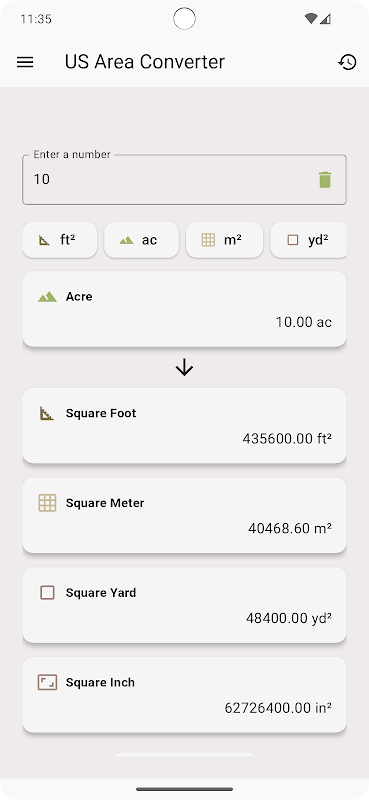The height and width of the screenshot is (800, 369).
Task: Tap the cellular signal status icon
Action: (x=326, y=19)
